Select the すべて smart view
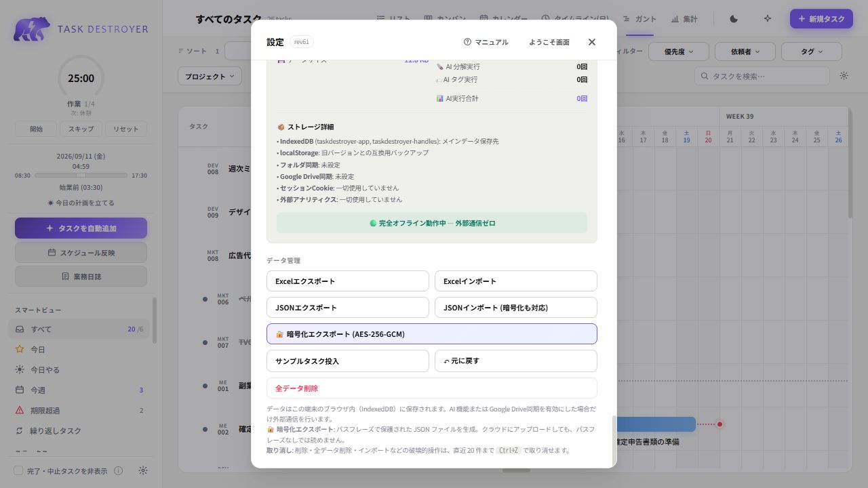This screenshot has height=488, width=868. 79,329
